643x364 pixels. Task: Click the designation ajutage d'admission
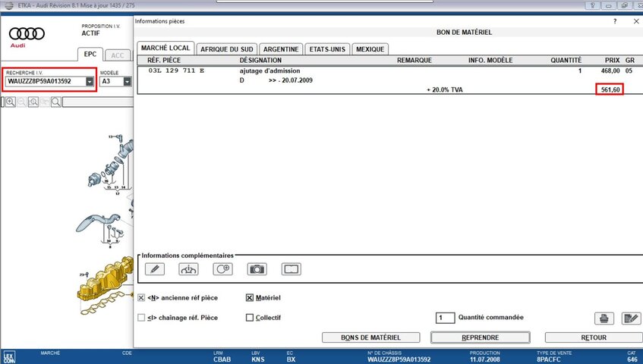[x=269, y=71]
